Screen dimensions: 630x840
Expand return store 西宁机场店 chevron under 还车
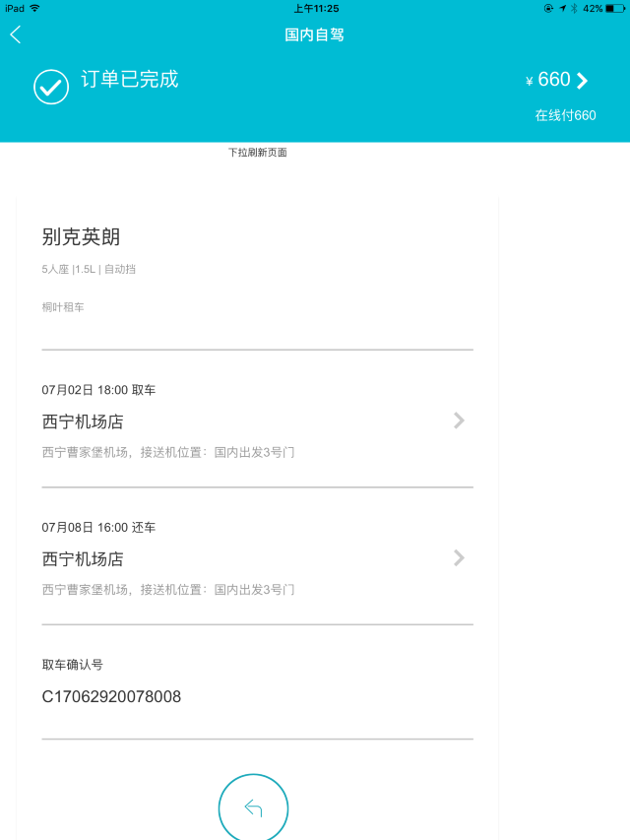(x=459, y=557)
